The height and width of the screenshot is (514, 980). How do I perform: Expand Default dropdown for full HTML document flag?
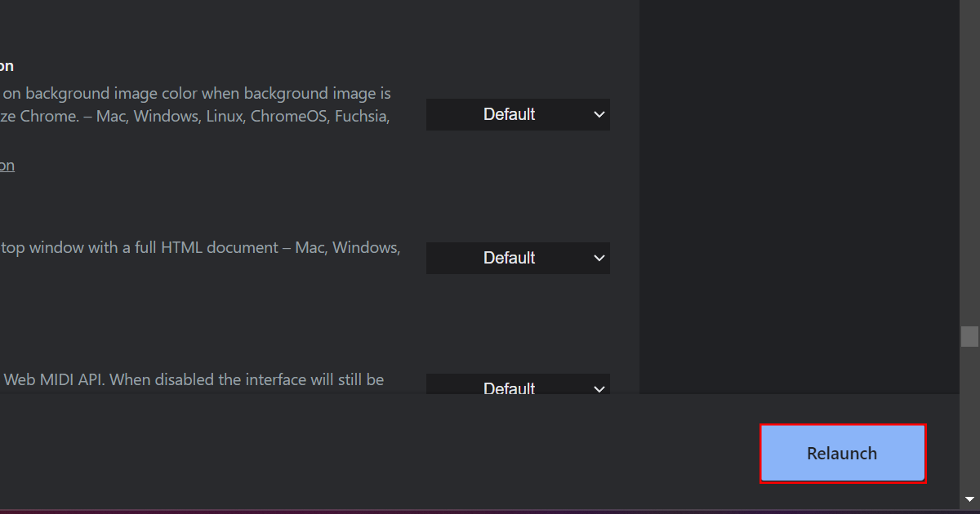tap(518, 258)
